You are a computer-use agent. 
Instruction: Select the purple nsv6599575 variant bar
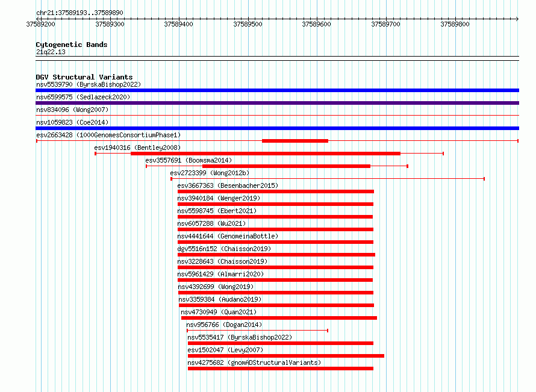[x=277, y=103]
